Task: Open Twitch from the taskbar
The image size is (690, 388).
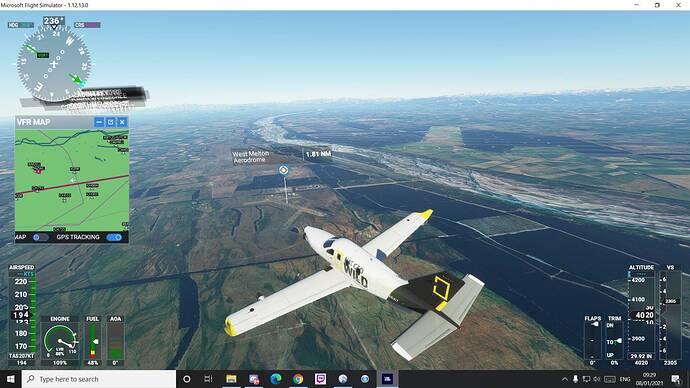Action: pos(320,379)
